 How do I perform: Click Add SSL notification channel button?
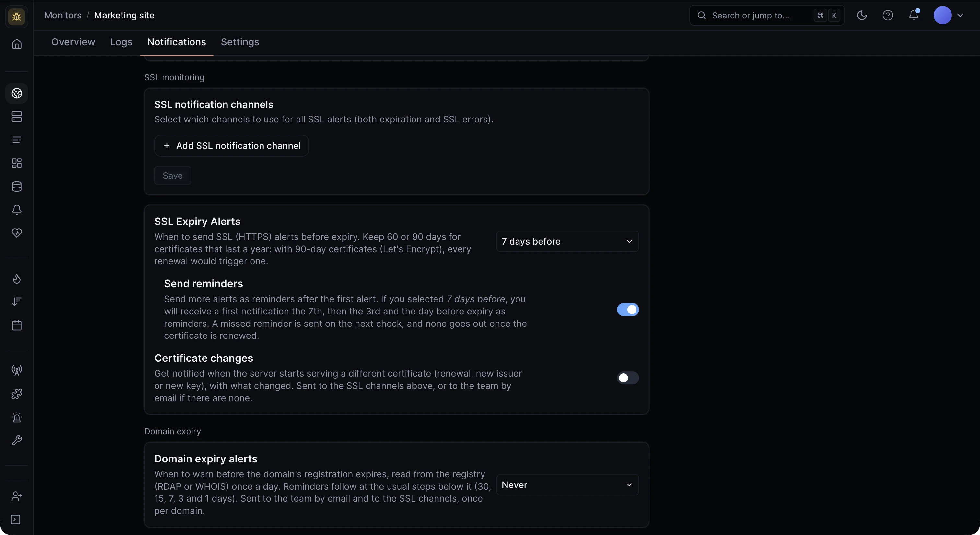point(231,146)
